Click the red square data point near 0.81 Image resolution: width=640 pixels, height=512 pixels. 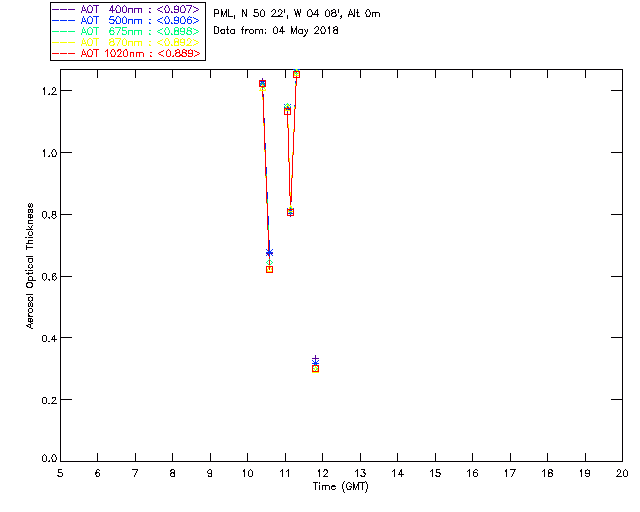coord(290,212)
